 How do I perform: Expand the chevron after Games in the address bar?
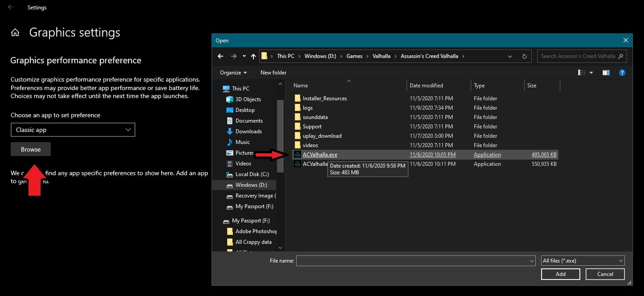coord(367,56)
